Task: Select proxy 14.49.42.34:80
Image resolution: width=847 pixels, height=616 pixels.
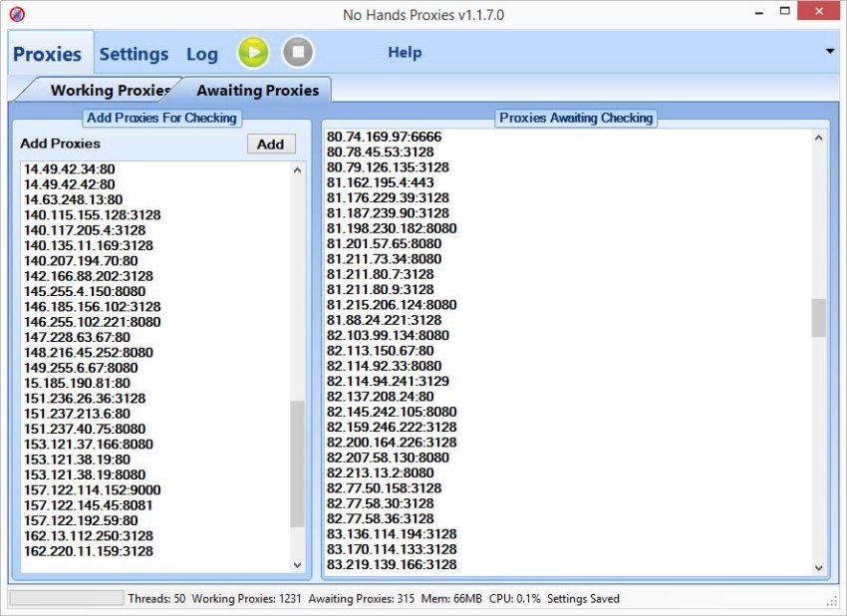Action: pos(69,169)
